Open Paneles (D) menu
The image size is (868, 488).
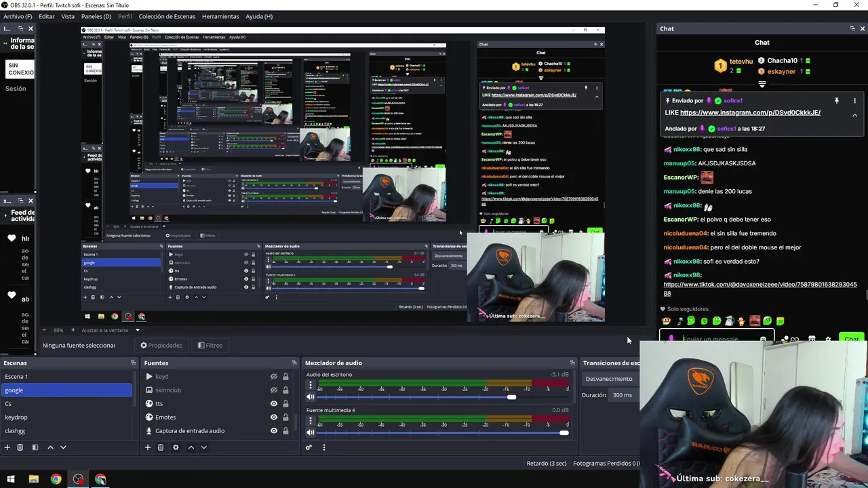coord(96,16)
